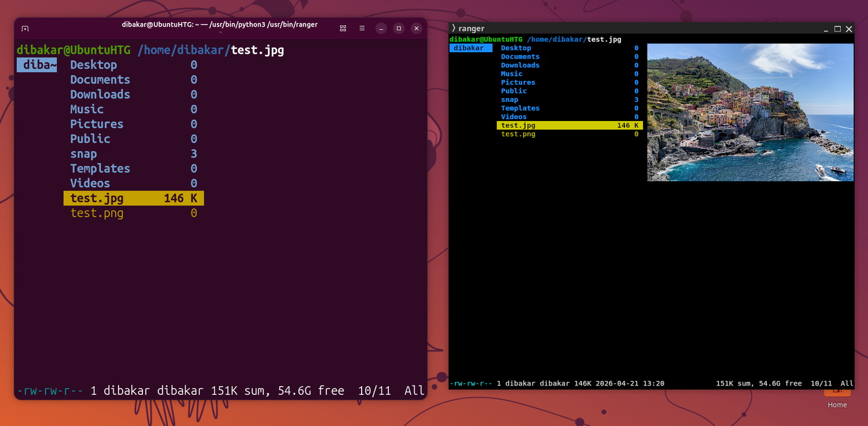The image size is (868, 426).
Task: Click the date 2026-04-21 13:20 in ranger
Action: click(x=630, y=383)
